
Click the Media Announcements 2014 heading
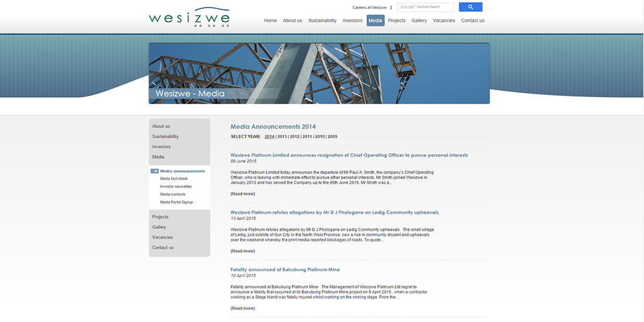coord(273,127)
